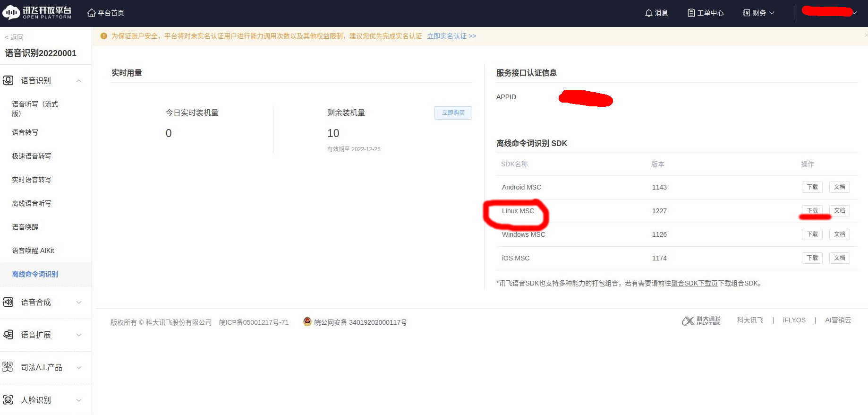868x415 pixels.
Task: Click the home icon beside 平台首页
Action: tap(92, 13)
